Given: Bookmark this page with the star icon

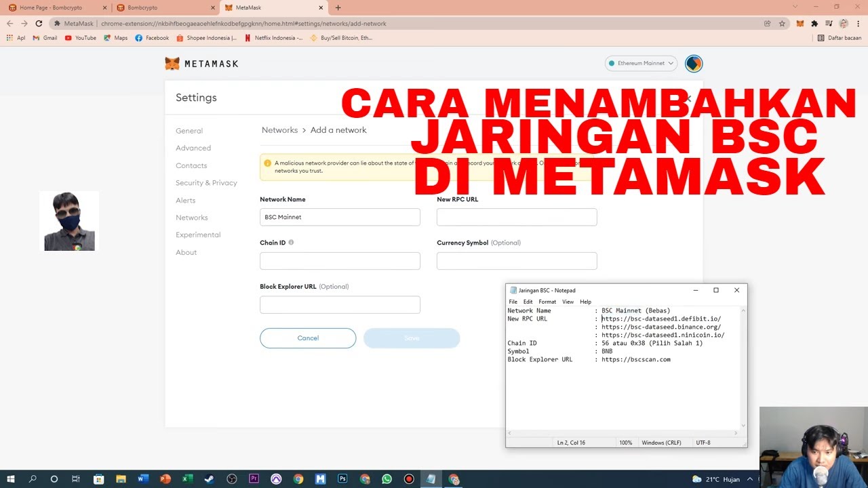Looking at the screenshot, I should [x=782, y=24].
